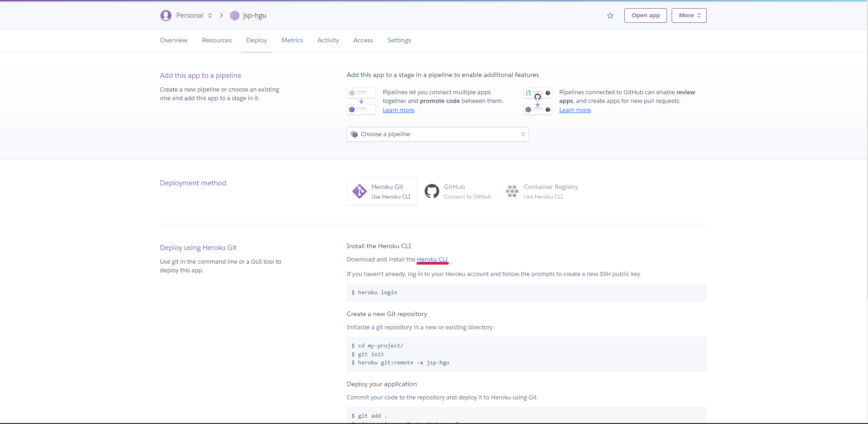
Task: Go to the Overview tab
Action: coord(174,41)
